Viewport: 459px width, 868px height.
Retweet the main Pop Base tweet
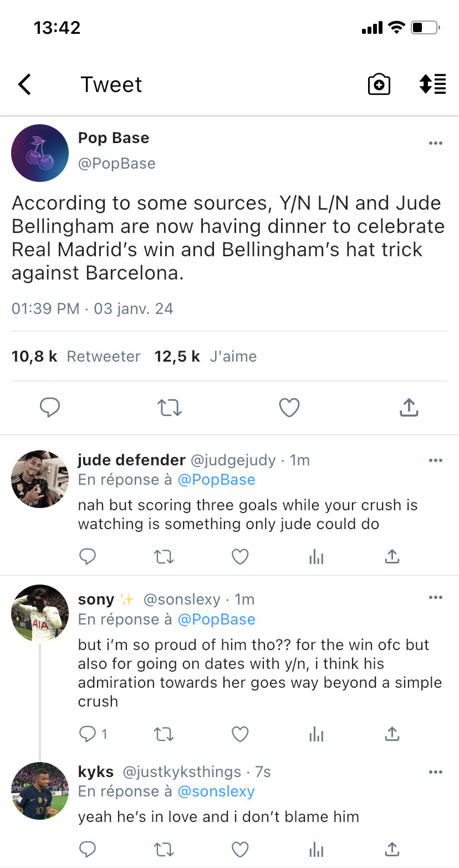coord(169,408)
